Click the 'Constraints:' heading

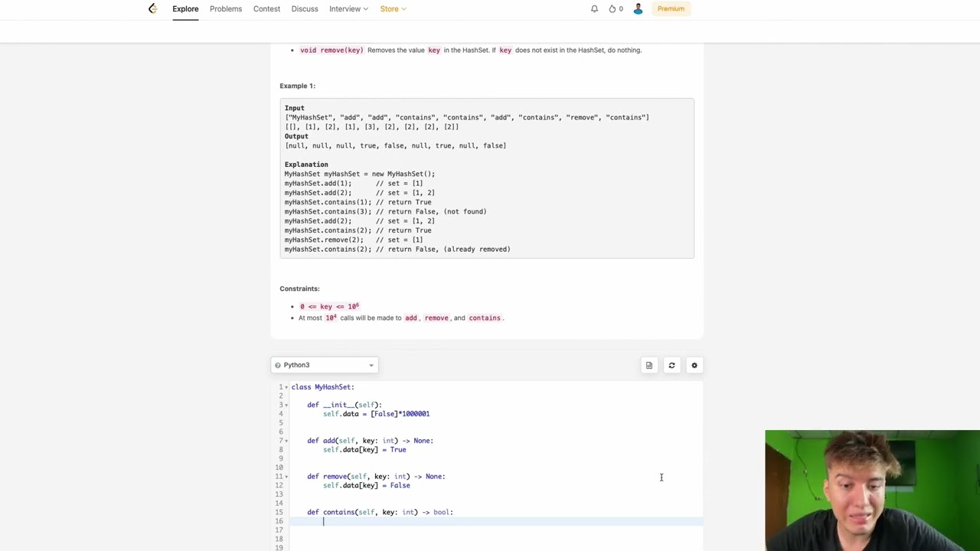pos(299,289)
